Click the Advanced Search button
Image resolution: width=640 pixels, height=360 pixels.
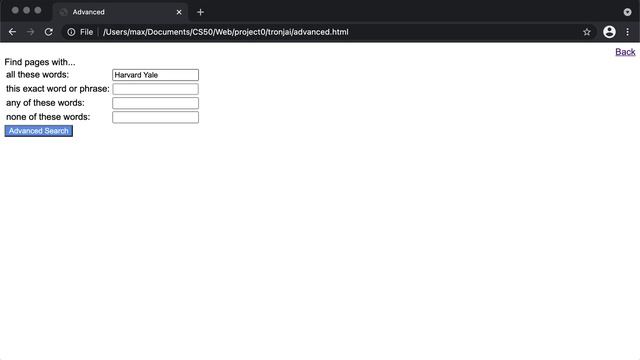(39, 131)
